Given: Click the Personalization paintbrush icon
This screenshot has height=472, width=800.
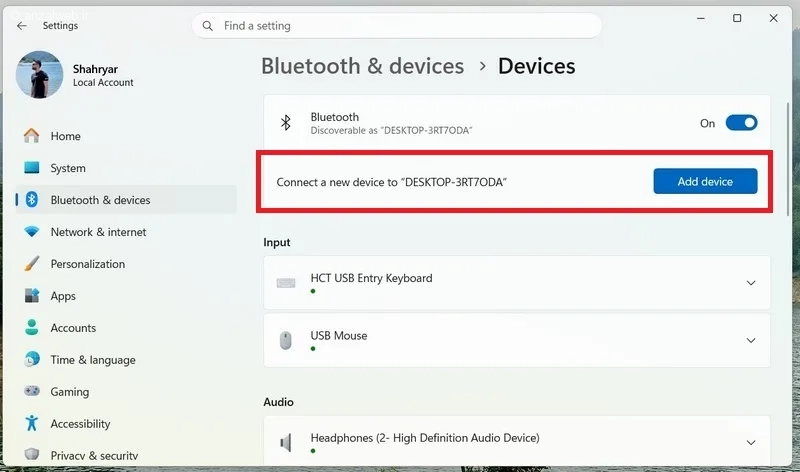Looking at the screenshot, I should (32, 264).
